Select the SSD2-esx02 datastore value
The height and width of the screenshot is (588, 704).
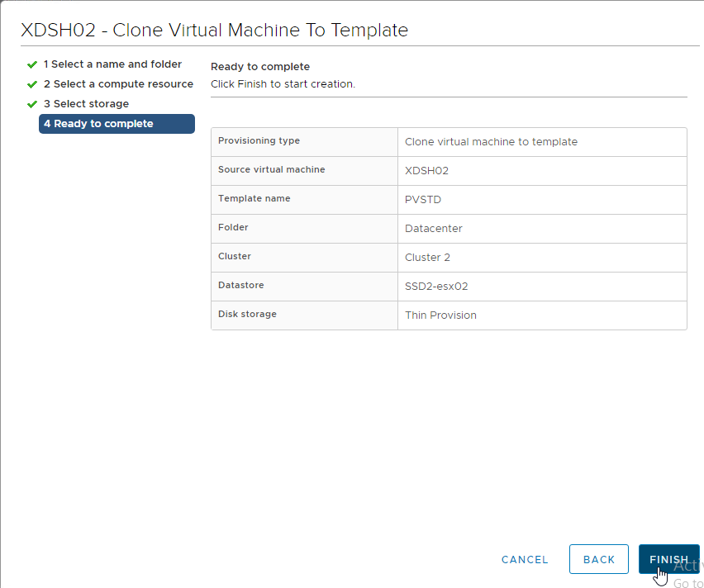[x=436, y=286]
